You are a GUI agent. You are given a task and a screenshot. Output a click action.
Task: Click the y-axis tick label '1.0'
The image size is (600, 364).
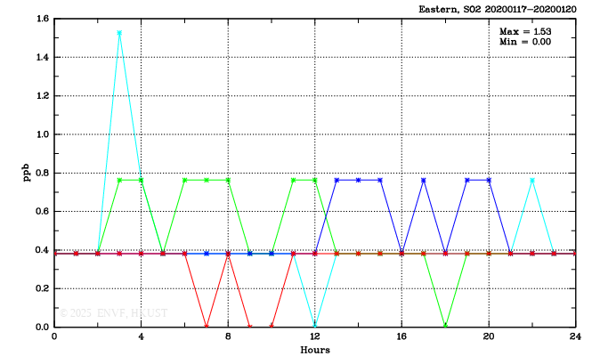[41, 134]
